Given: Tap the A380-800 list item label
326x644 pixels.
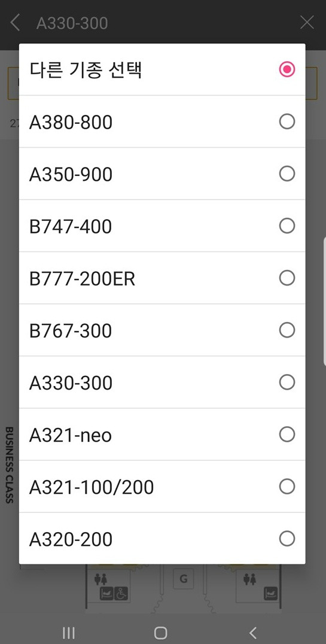Looking at the screenshot, I should click(71, 122).
